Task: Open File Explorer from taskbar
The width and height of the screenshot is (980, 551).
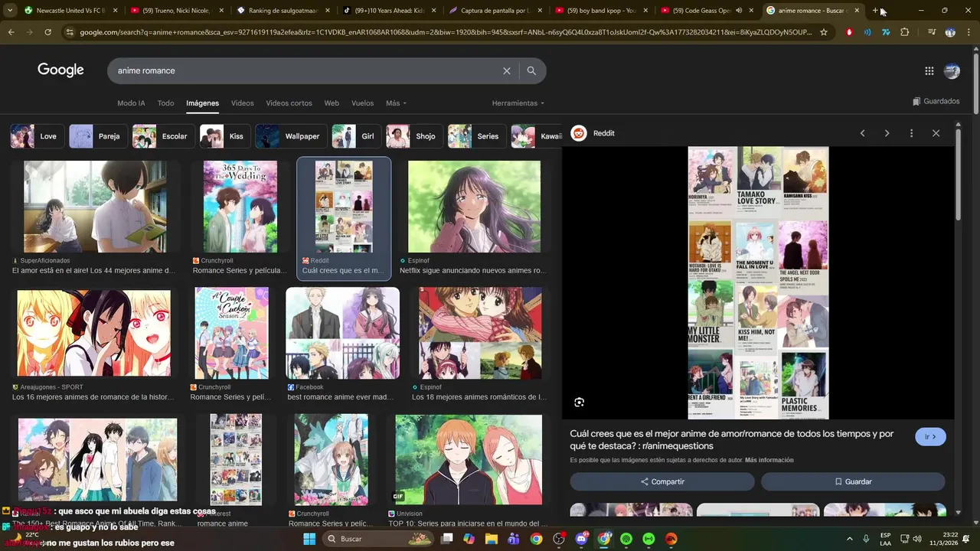Action: tap(491, 539)
